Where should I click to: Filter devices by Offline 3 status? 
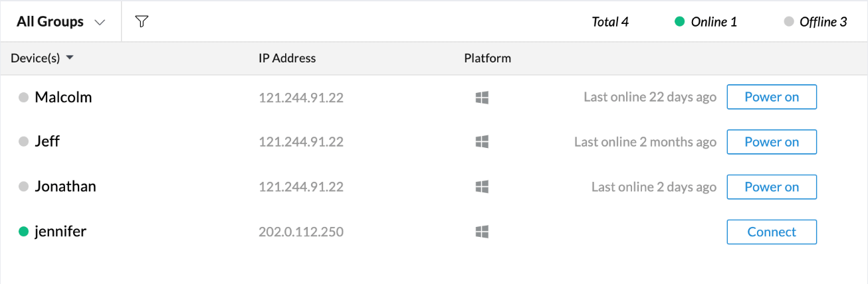tap(815, 22)
